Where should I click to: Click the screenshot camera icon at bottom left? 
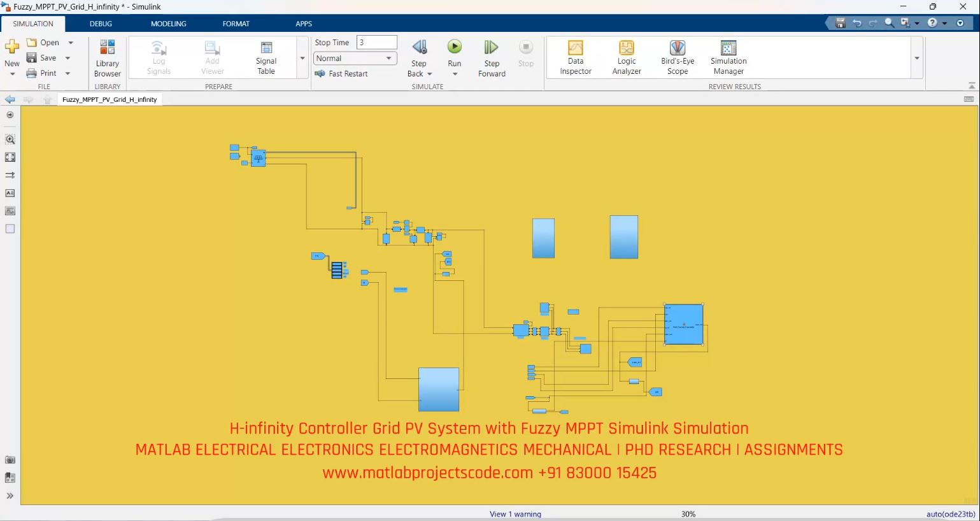point(10,460)
